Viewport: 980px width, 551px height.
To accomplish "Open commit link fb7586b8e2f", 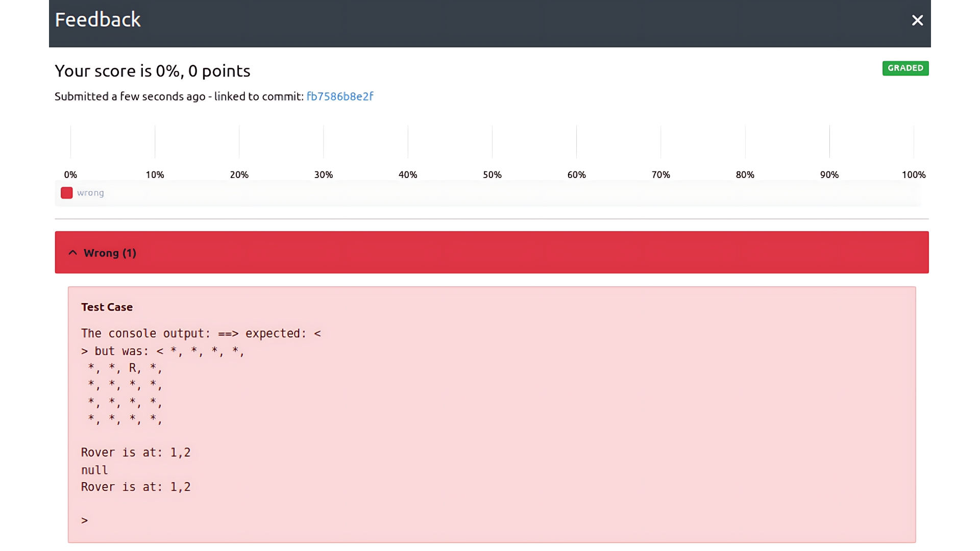I will coord(340,96).
